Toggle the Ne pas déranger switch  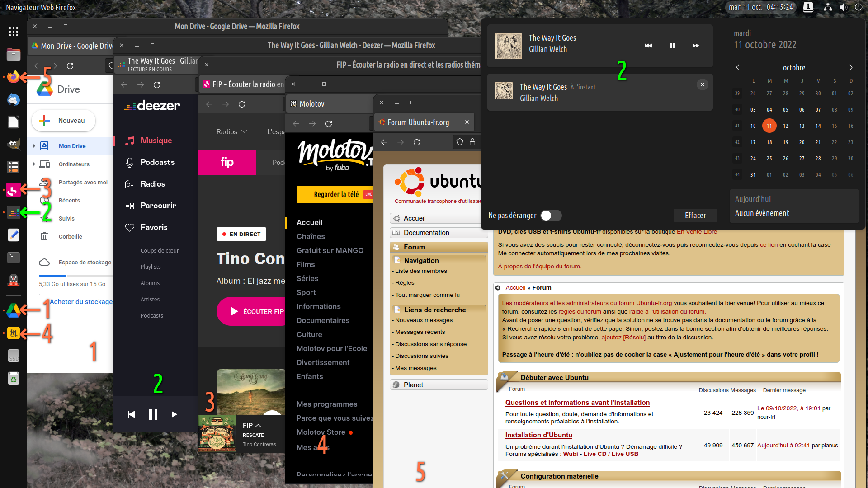[551, 216]
